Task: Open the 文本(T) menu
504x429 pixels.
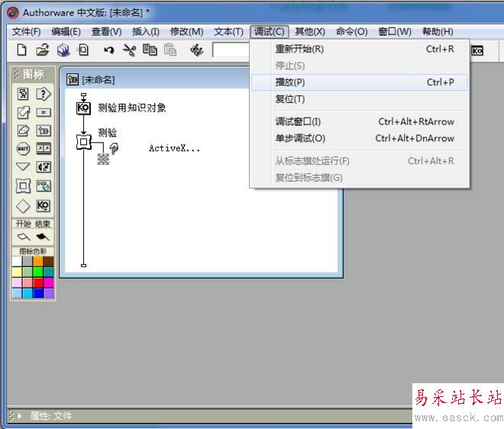Action: [228, 32]
